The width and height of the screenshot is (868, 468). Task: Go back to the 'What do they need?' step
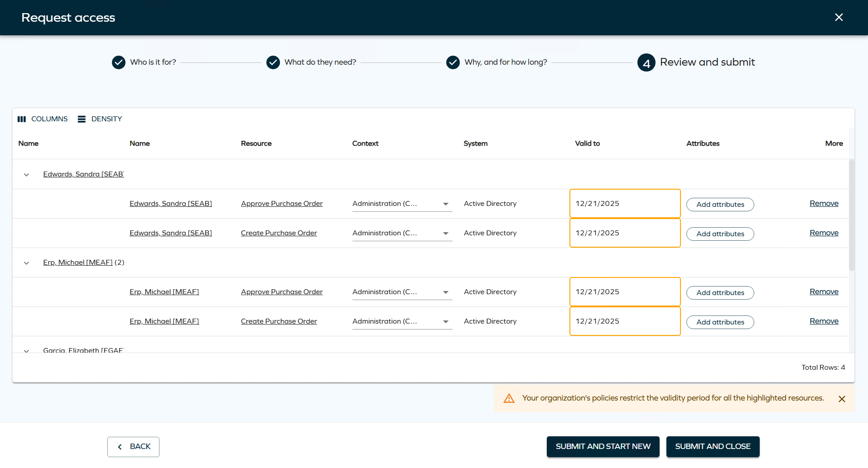(x=320, y=62)
